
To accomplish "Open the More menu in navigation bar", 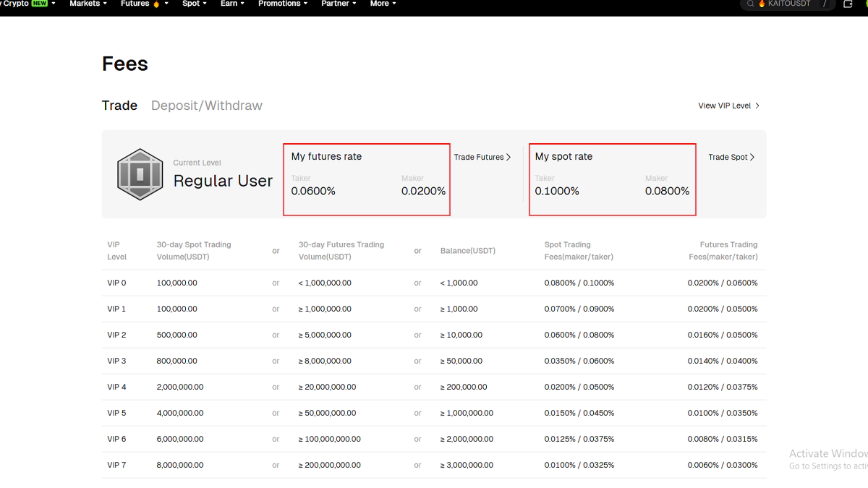I will [383, 4].
